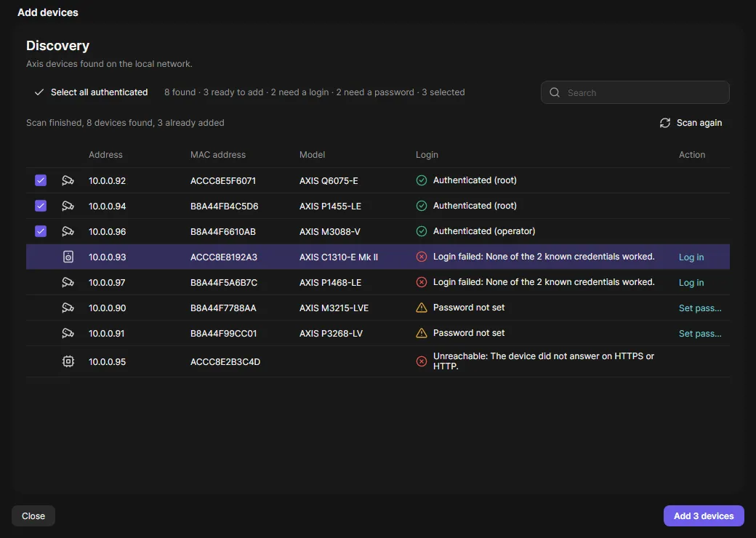Click the camera icon for 10.0.0.96
756x538 pixels.
click(x=68, y=232)
